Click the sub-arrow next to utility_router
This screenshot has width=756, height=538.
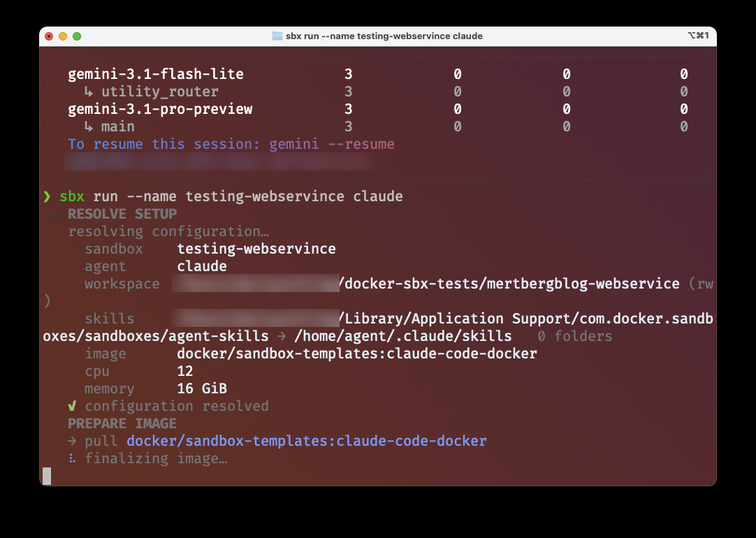tap(89, 92)
